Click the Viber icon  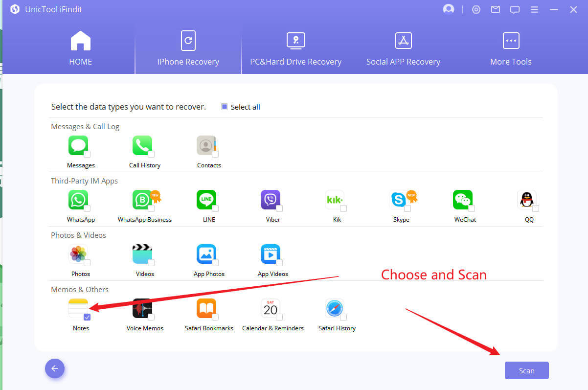tap(271, 200)
